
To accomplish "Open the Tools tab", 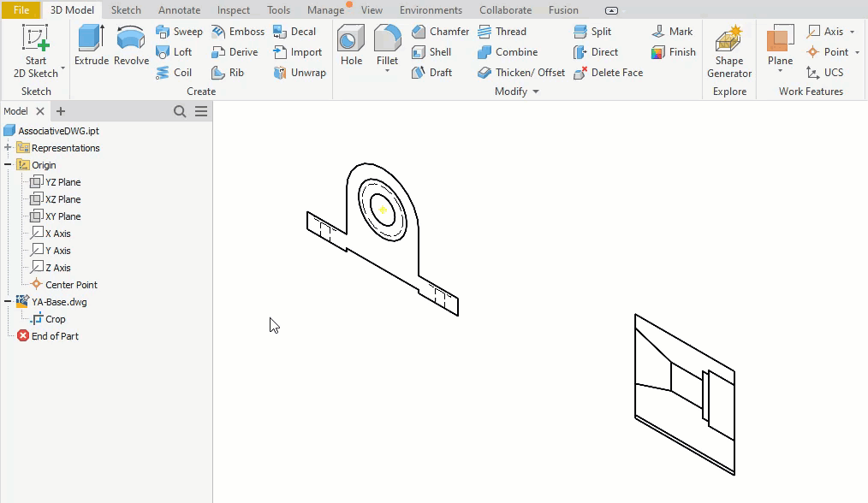I will [x=278, y=10].
